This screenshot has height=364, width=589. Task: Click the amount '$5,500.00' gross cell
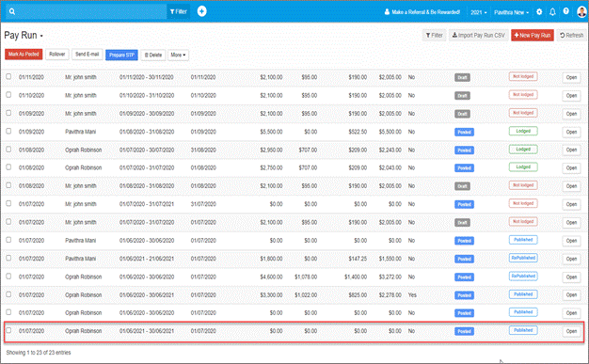coord(271,132)
